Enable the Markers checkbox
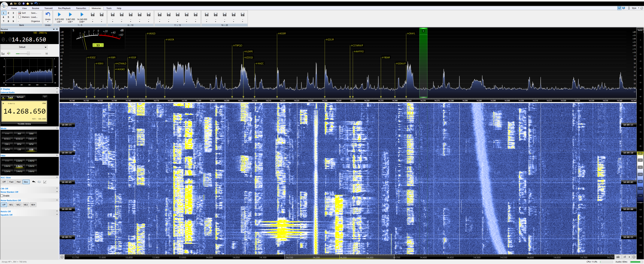This screenshot has height=264, width=644. tap(19, 17)
